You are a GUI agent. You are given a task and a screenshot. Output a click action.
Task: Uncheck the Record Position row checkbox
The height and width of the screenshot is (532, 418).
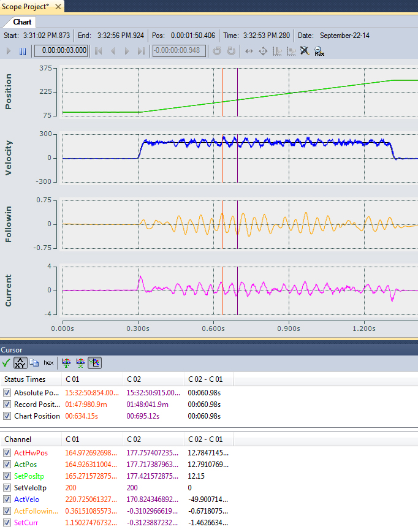tap(7, 405)
